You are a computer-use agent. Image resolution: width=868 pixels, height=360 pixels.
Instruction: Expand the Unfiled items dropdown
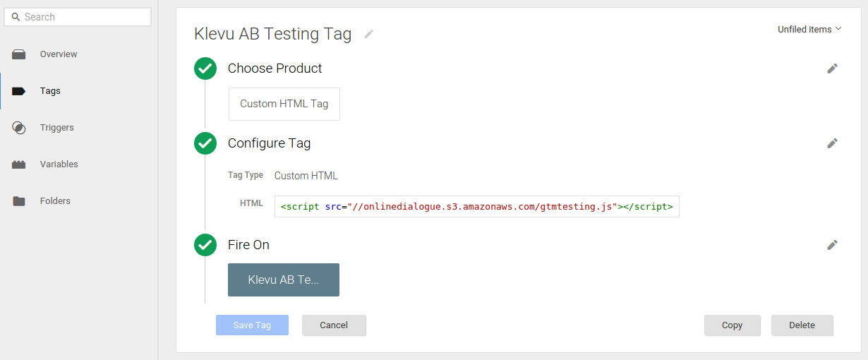pyautogui.click(x=809, y=30)
